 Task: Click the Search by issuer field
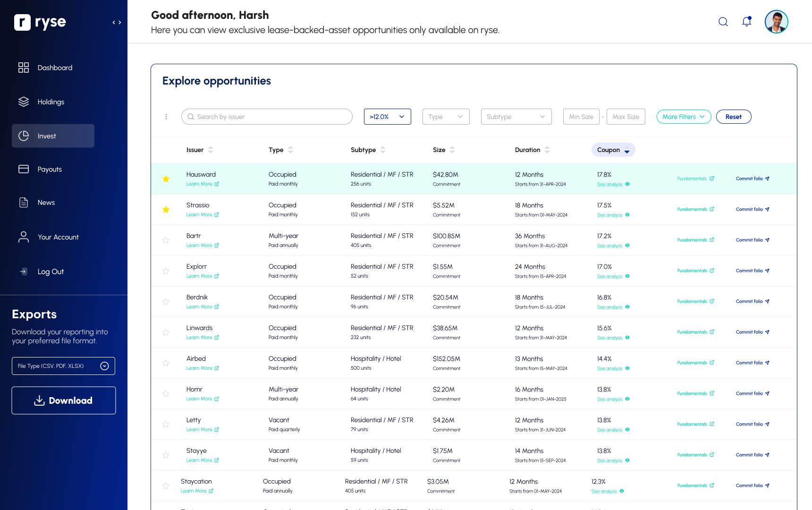[x=267, y=117]
